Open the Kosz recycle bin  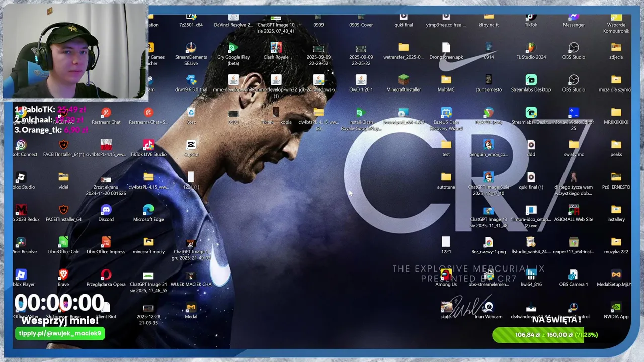191,115
